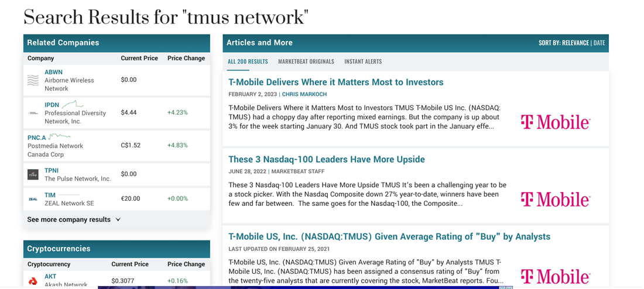Open T-Mobile Given Average Rating of Buy article
Viewport: 644px width, 289px height.
[x=389, y=236]
